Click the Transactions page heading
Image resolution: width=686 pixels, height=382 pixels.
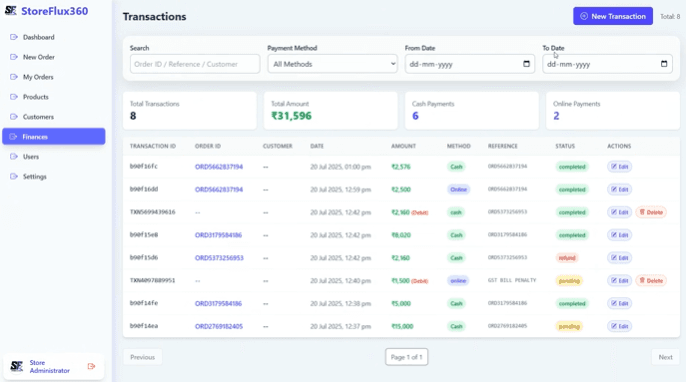(154, 17)
